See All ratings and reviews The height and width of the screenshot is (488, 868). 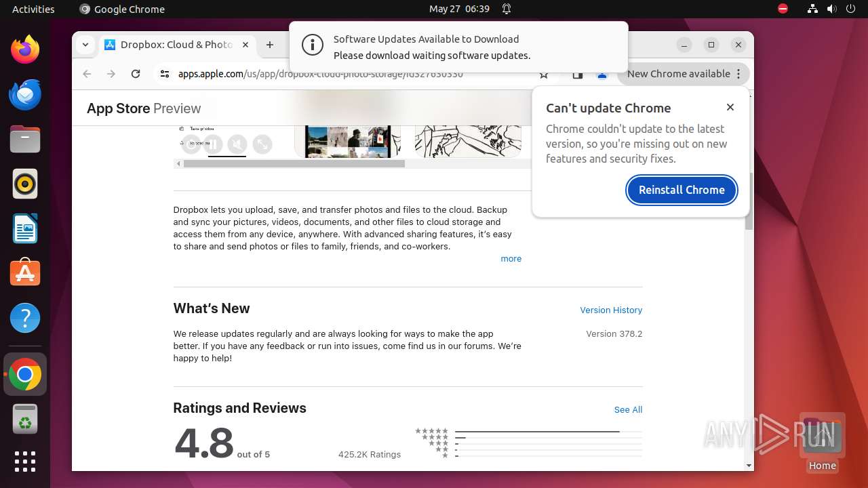(x=628, y=409)
